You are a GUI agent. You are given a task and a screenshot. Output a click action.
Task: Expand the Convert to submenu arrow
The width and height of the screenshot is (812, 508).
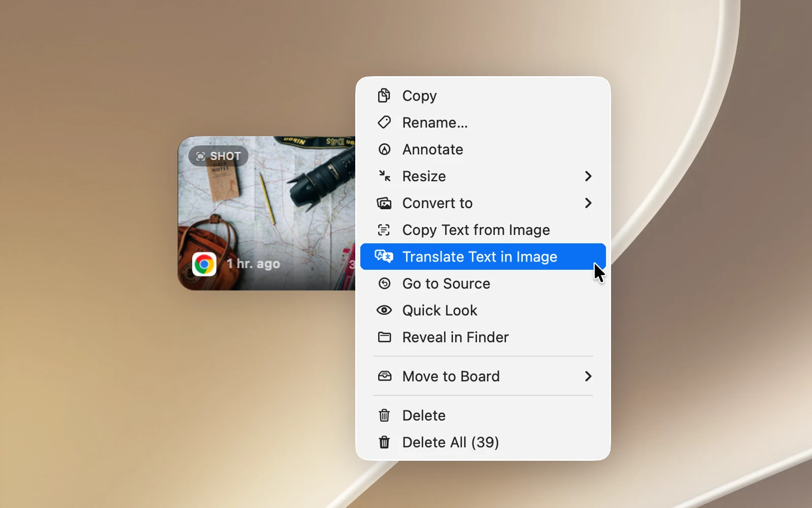[588, 203]
